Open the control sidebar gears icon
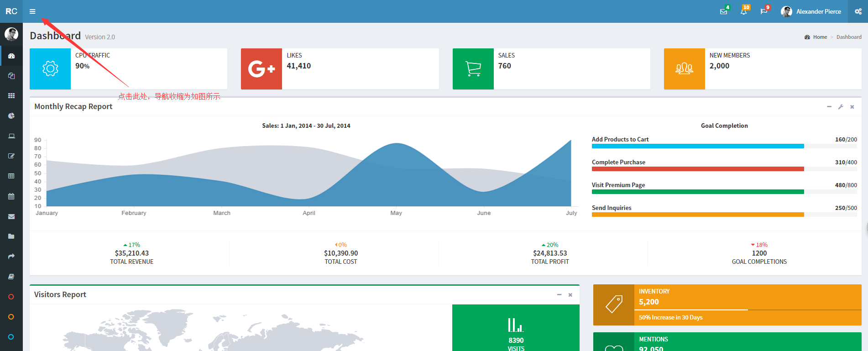This screenshot has width=868, height=351. pyautogui.click(x=858, y=11)
